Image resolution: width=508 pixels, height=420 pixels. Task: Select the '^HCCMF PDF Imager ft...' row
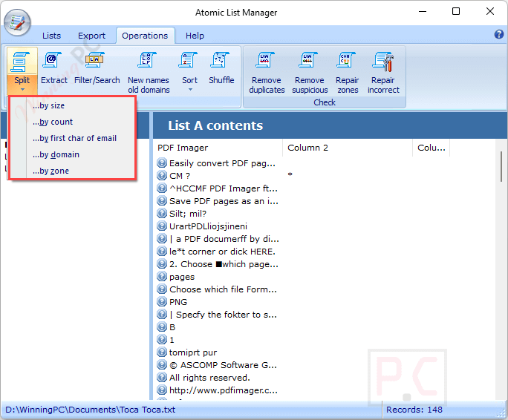tap(218, 188)
